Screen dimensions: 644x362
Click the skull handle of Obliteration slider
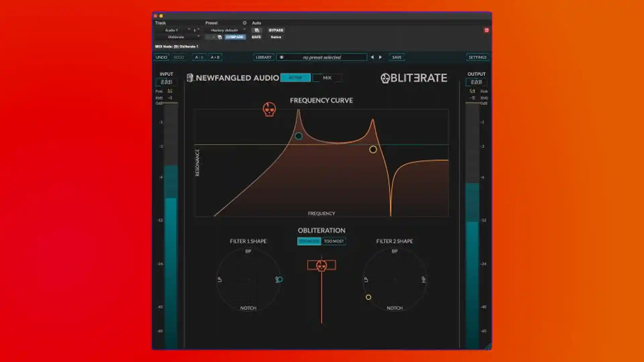(321, 265)
